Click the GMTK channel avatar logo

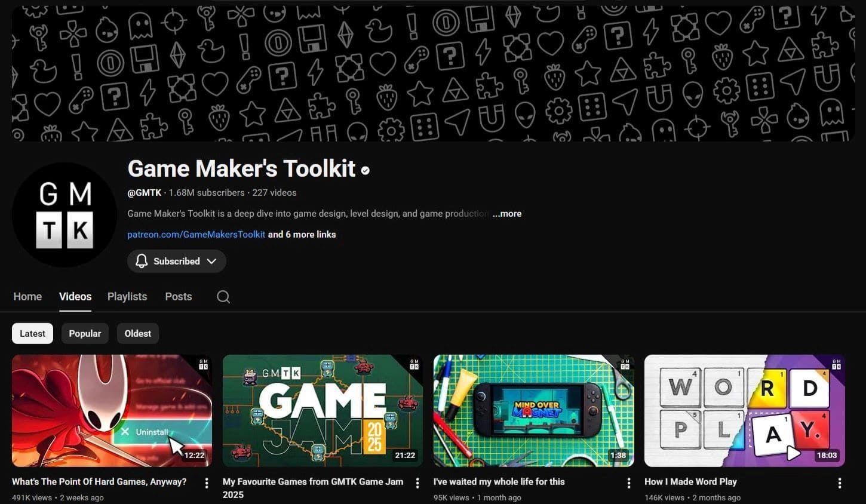[65, 215]
